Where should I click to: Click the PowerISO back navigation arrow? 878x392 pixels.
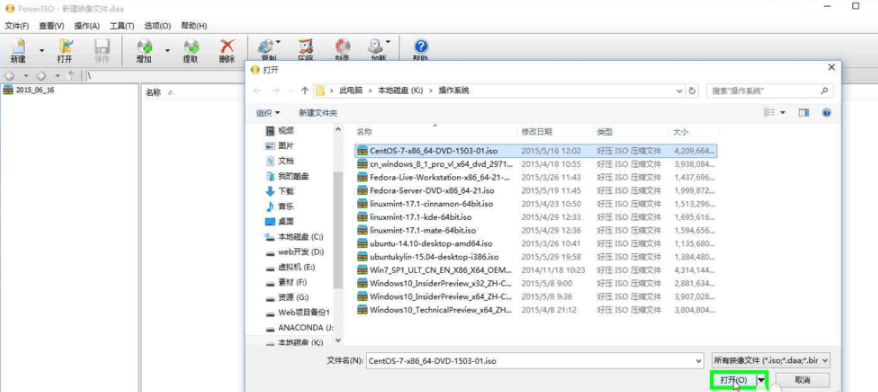[10, 76]
